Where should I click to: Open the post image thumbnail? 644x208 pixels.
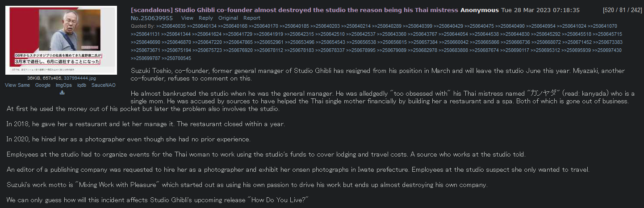[61, 39]
